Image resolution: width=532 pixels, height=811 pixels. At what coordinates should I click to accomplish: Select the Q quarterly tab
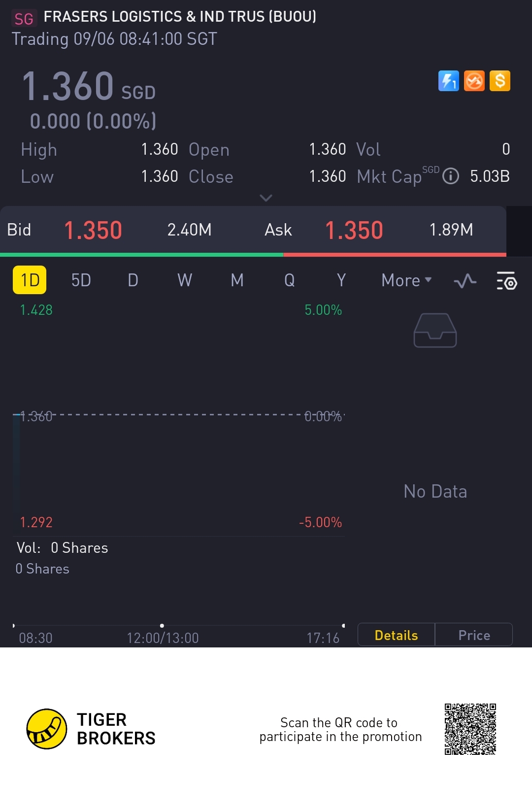(x=290, y=280)
